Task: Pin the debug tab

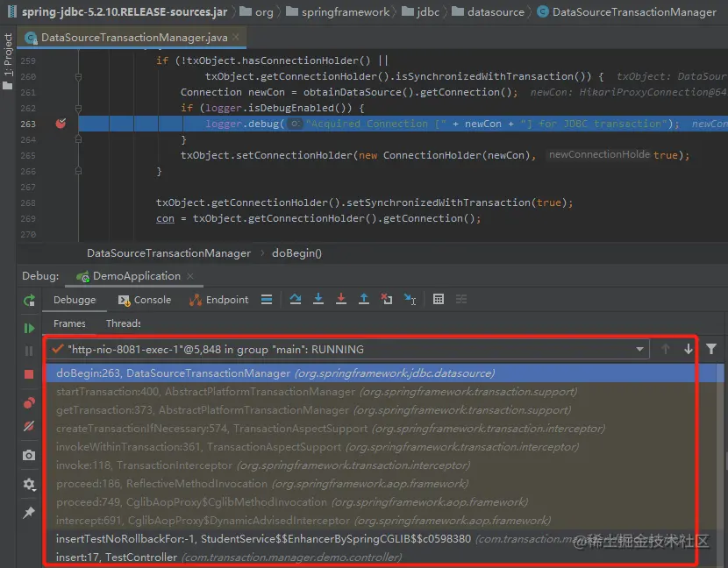Action: coord(29,512)
